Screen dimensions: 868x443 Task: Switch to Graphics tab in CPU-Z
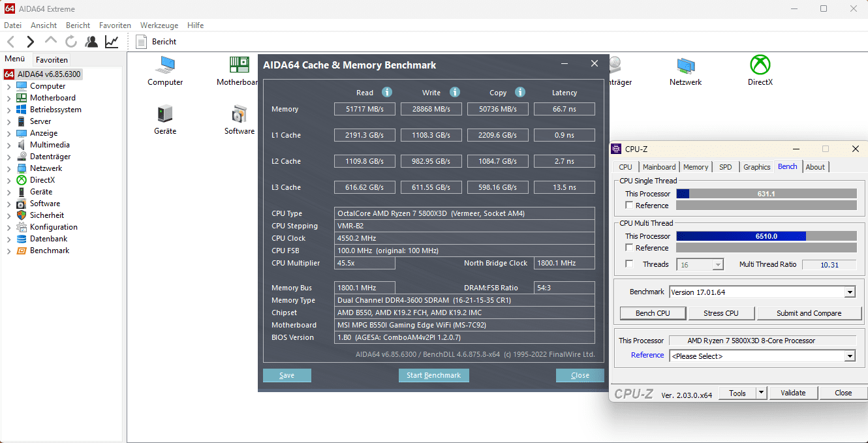tap(757, 167)
